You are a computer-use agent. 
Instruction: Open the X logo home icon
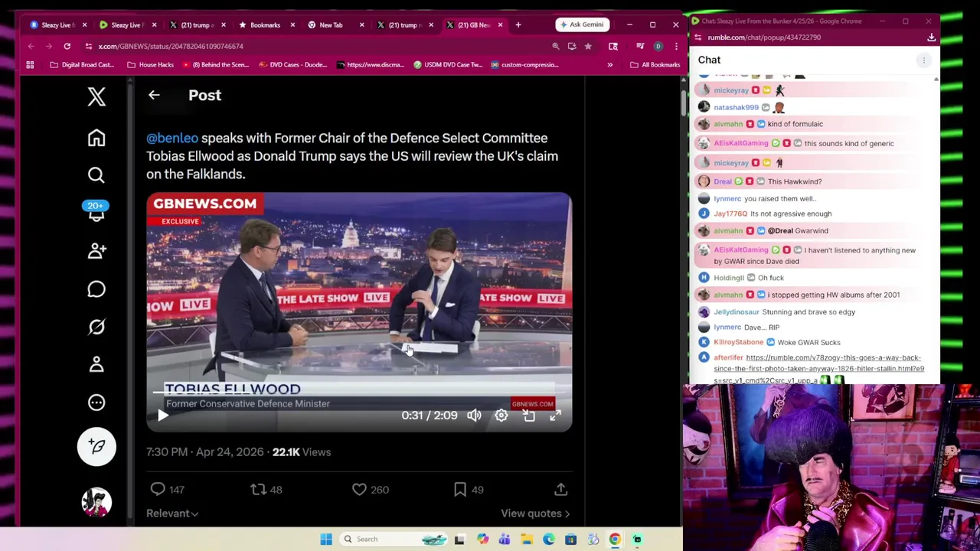(96, 96)
